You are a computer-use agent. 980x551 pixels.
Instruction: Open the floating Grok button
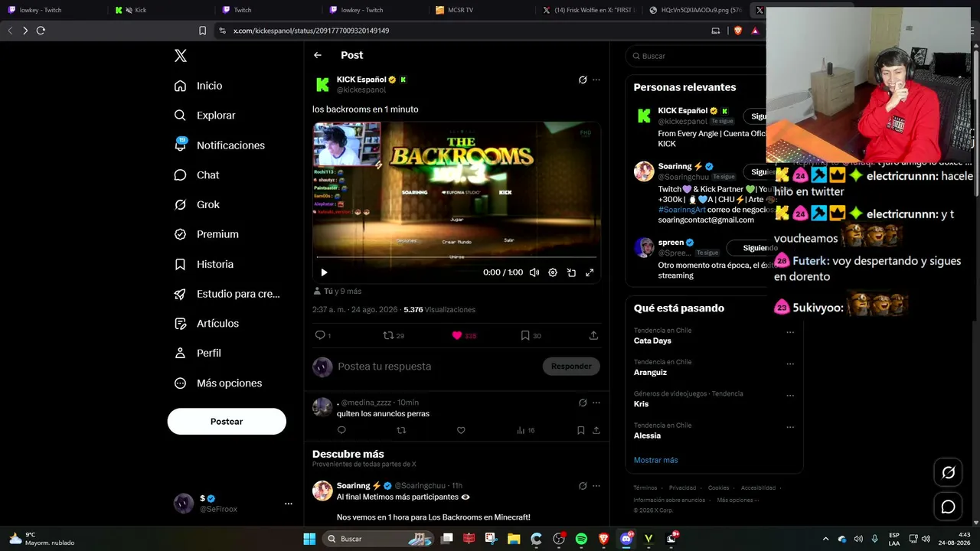(x=948, y=473)
